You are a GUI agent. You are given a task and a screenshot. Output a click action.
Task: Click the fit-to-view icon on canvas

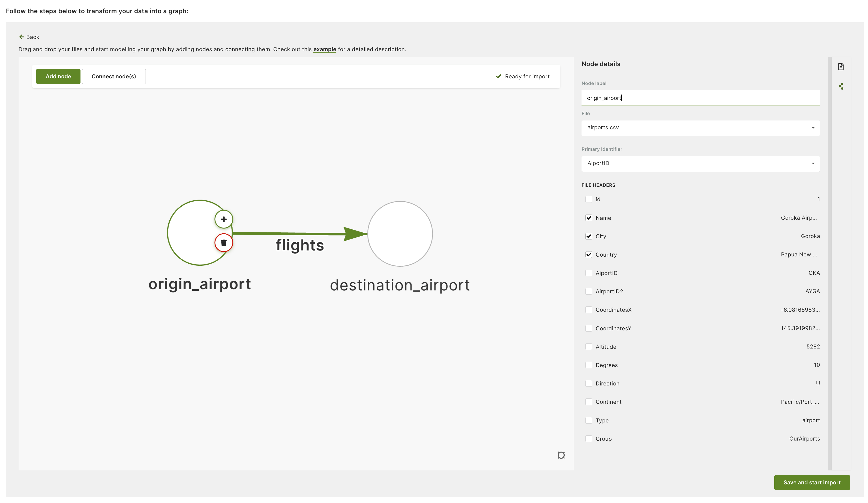coord(561,455)
